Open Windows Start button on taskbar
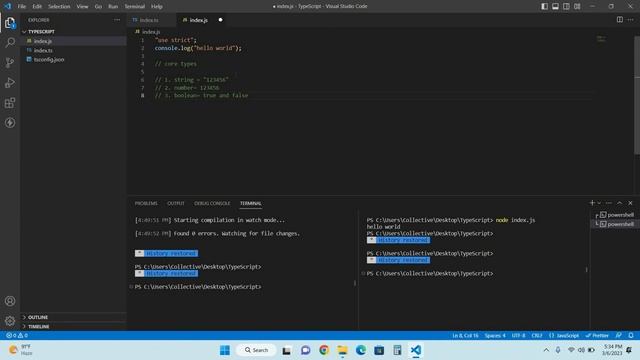 [225, 350]
